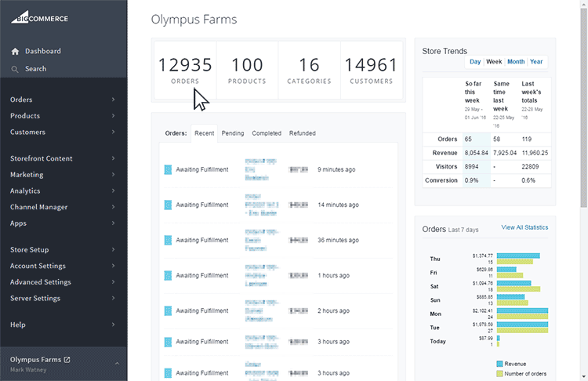Switch to the Completed orders tab
This screenshot has width=588, height=381.
pyautogui.click(x=267, y=133)
